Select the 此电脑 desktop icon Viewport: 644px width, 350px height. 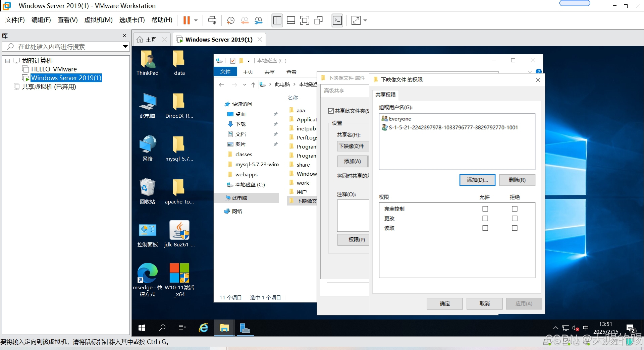click(x=147, y=106)
